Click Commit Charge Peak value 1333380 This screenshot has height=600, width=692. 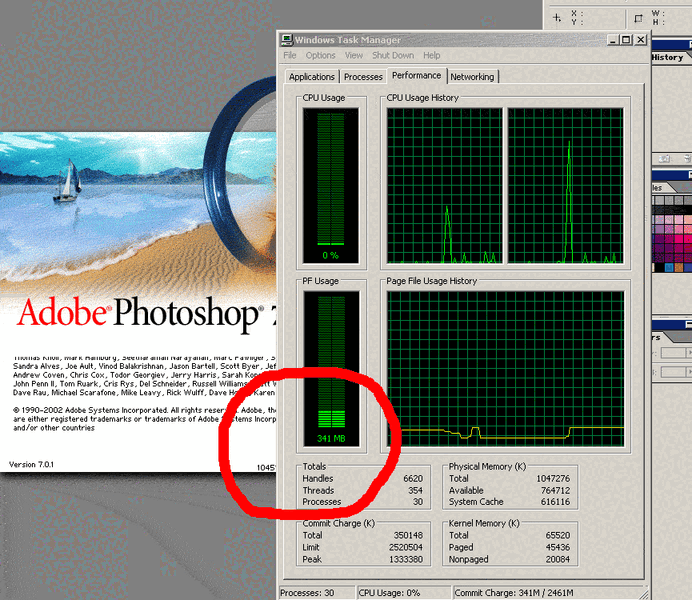(406, 559)
